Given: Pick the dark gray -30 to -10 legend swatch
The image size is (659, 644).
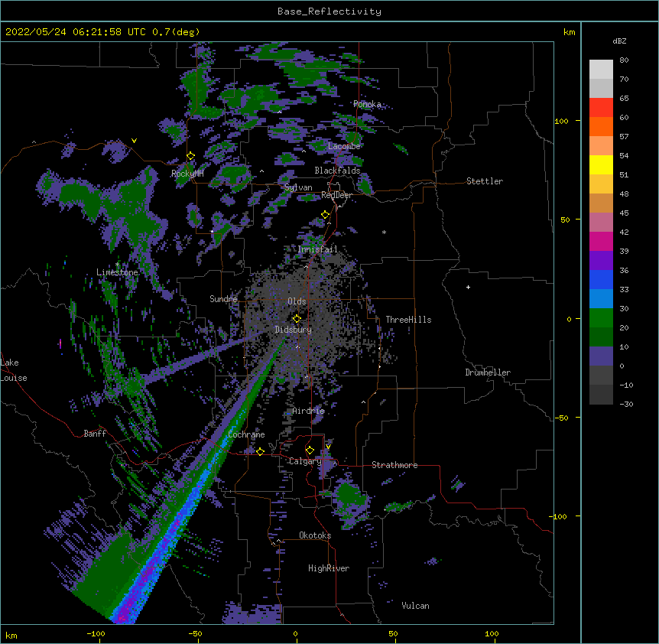Looking at the screenshot, I should coord(601,395).
